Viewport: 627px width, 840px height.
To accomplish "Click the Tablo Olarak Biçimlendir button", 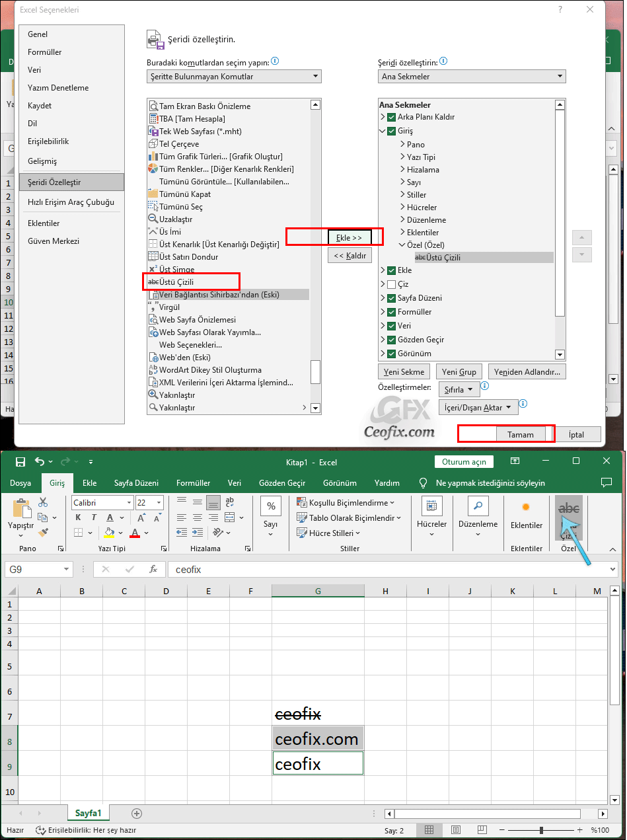I will pos(349,518).
